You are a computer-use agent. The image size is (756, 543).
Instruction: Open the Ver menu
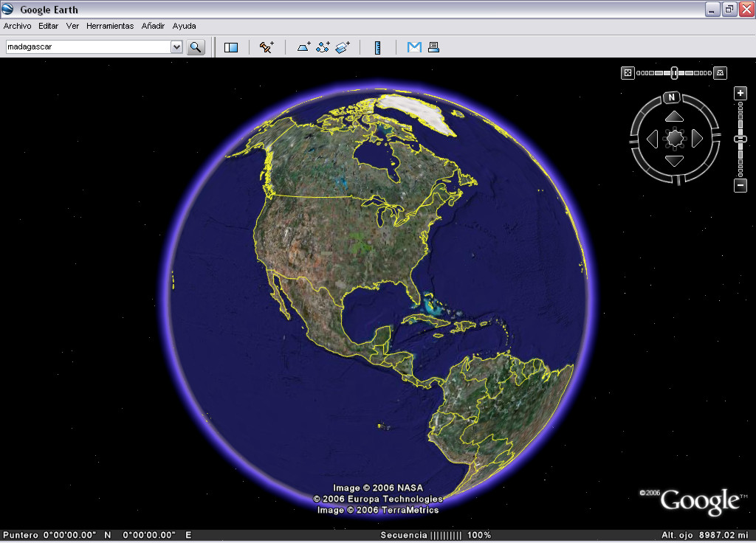point(72,26)
